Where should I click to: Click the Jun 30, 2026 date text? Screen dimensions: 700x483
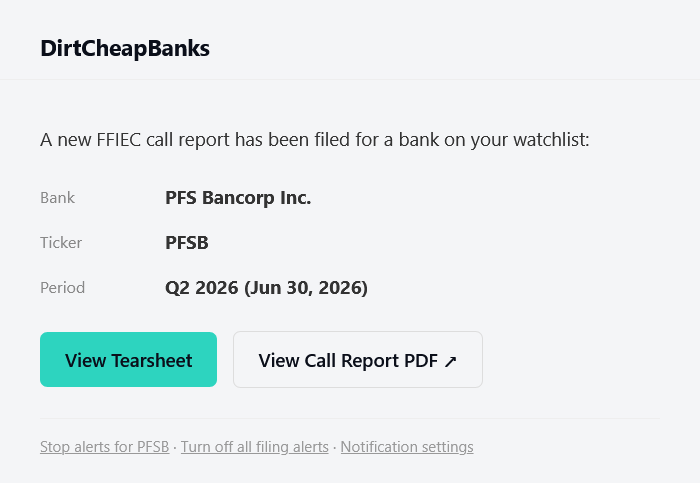(306, 288)
